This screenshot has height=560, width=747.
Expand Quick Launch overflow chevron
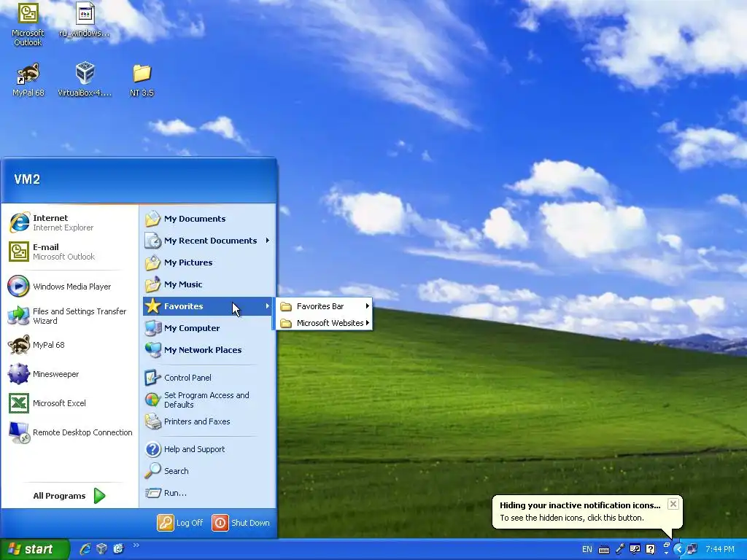[136, 545]
